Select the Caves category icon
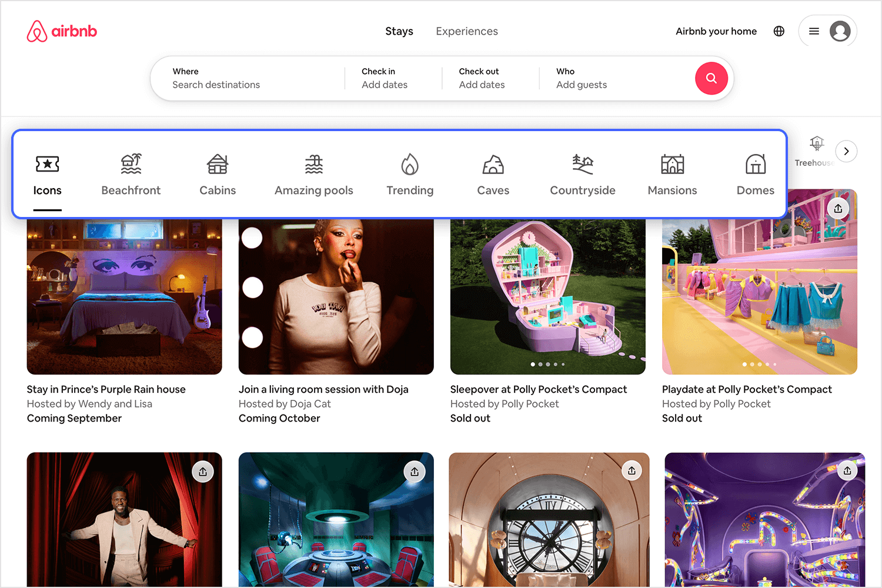 click(493, 165)
